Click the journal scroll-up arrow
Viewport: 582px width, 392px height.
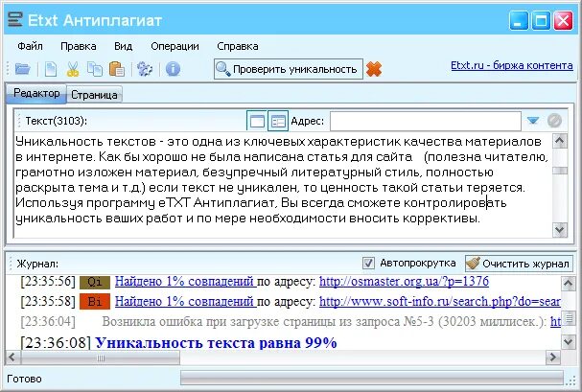[x=568, y=284]
